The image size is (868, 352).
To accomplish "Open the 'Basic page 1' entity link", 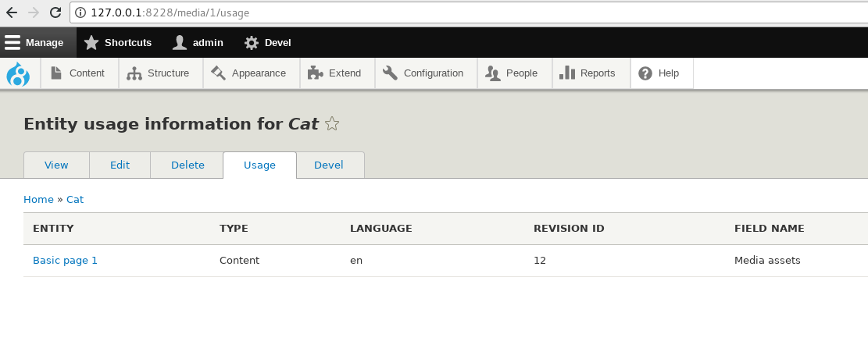I will [x=65, y=261].
